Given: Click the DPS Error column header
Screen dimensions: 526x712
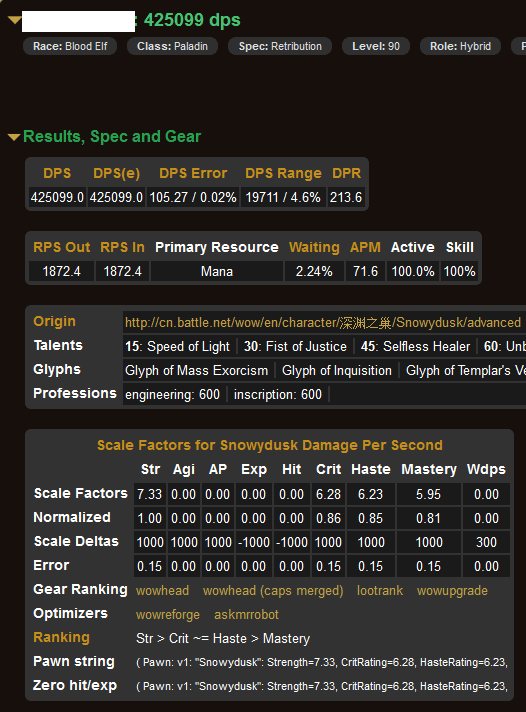Looking at the screenshot, I should pos(193,173).
